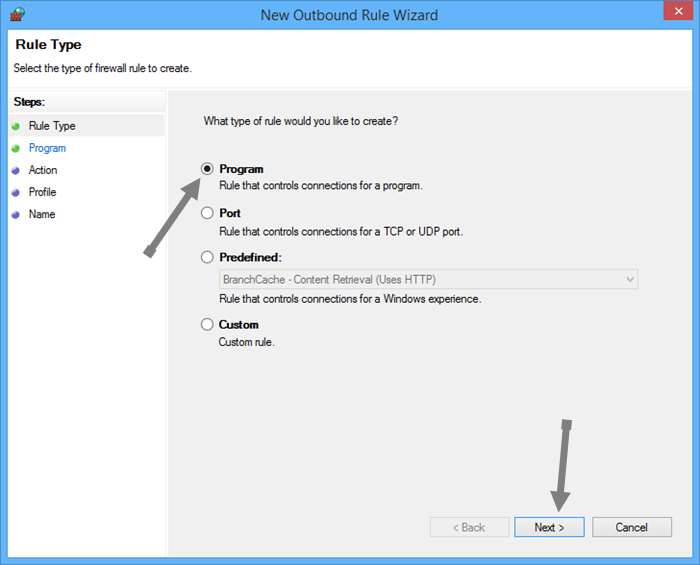Image resolution: width=700 pixels, height=565 pixels.
Task: Click text 'Rule that controls connections for a program.'
Action: [321, 186]
